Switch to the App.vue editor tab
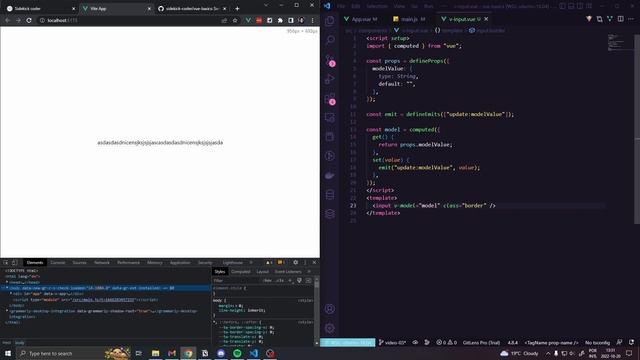The image size is (640, 360). [361, 19]
